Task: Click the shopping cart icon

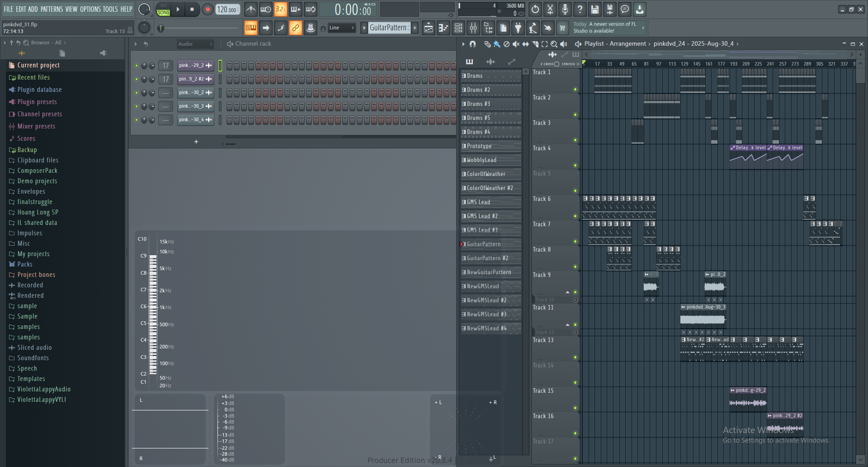Action: (562, 28)
